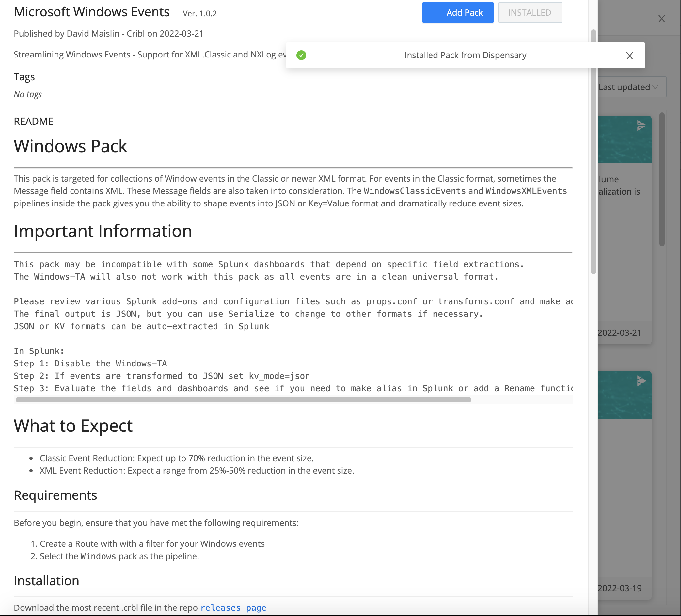
Task: Expand the README section heading
Action: [33, 121]
